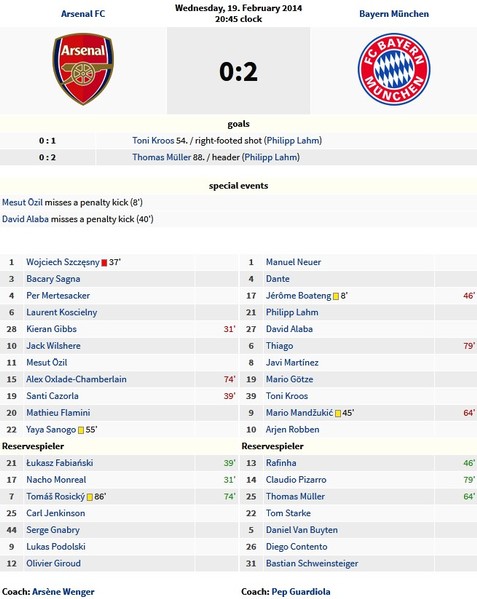
Task: Click the FC Bayern München crest logo
Action: click(394, 69)
